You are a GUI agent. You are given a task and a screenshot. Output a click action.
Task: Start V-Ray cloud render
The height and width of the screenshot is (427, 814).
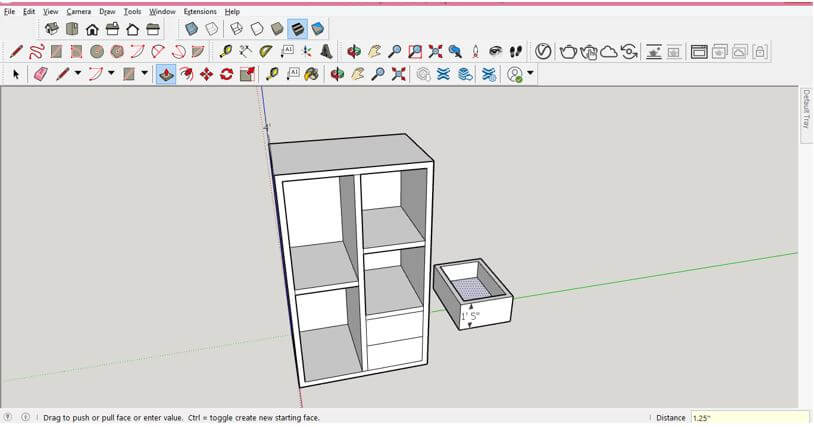tap(609, 51)
